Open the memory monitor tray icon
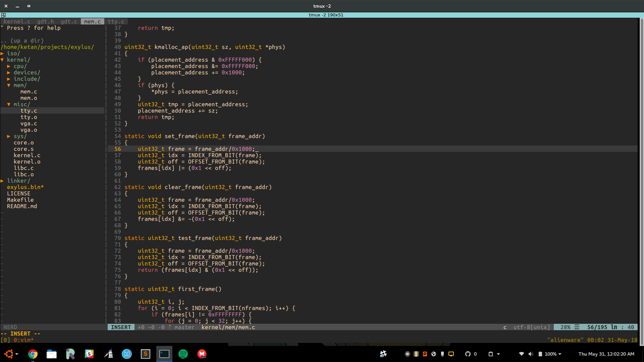The height and width of the screenshot is (362, 644). [x=416, y=354]
